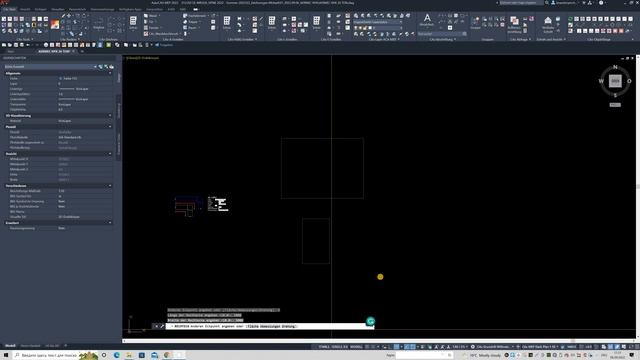Click the large colorful tools icon in left ribbon panel
The width and height of the screenshot is (640, 360).
coord(55,24)
